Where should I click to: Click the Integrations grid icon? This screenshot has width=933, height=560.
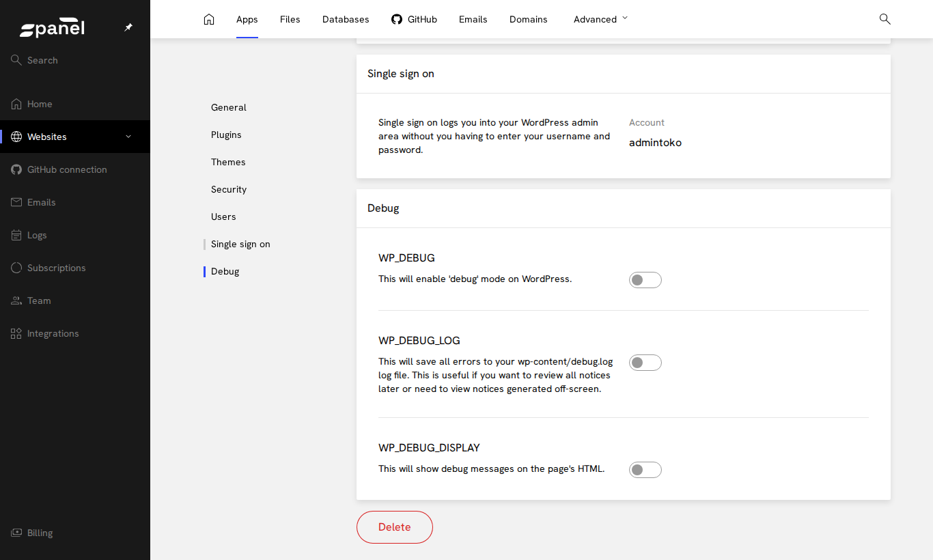pos(16,333)
